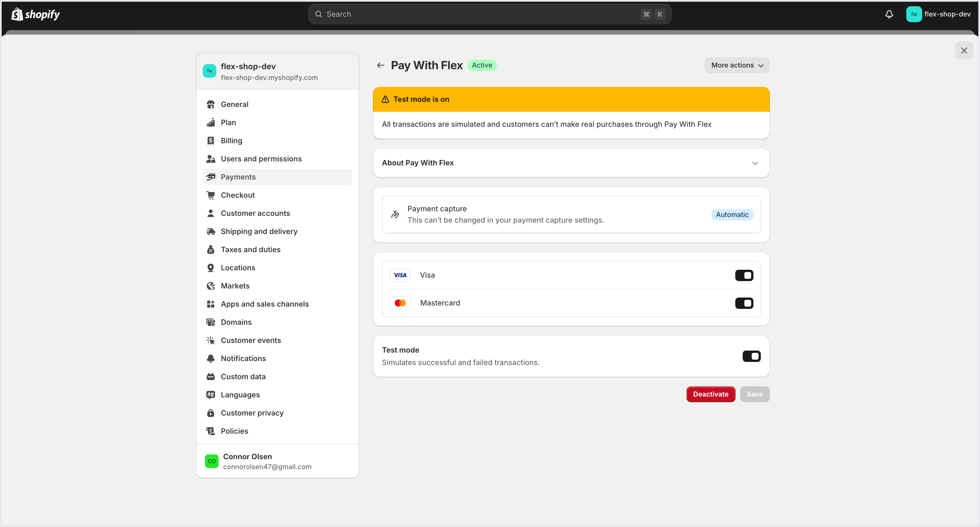Click the Payments icon in sidebar
Image resolution: width=980 pixels, height=527 pixels.
click(x=210, y=177)
